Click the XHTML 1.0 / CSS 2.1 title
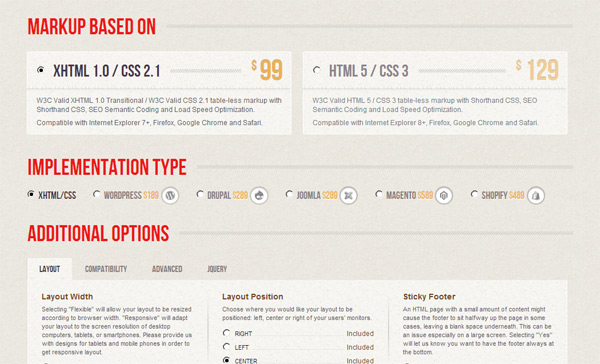This screenshot has height=364, width=600. click(x=106, y=71)
